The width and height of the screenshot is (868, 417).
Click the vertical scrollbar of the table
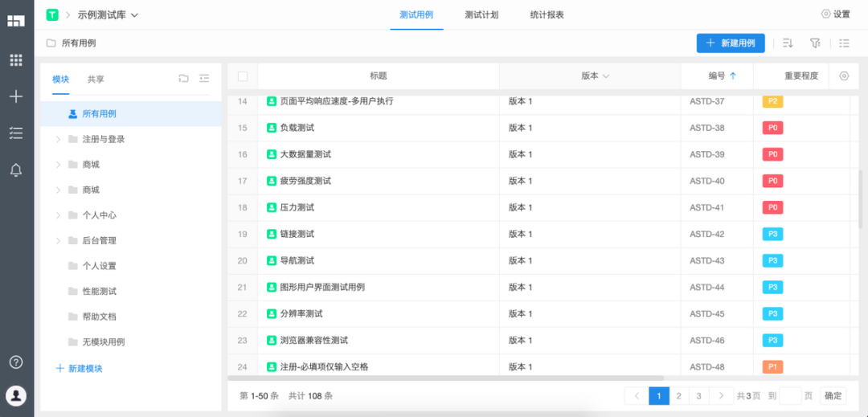[x=860, y=199]
